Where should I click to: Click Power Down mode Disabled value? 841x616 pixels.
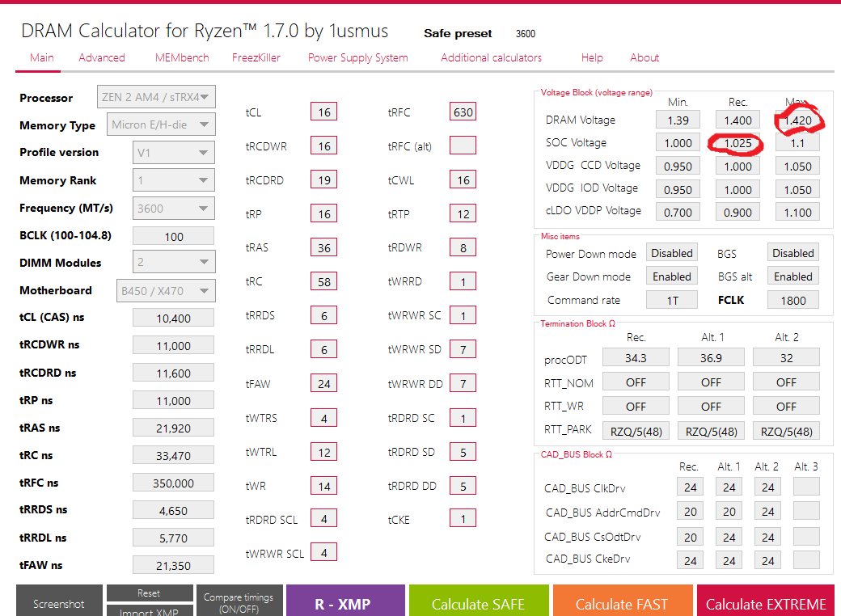coord(671,252)
